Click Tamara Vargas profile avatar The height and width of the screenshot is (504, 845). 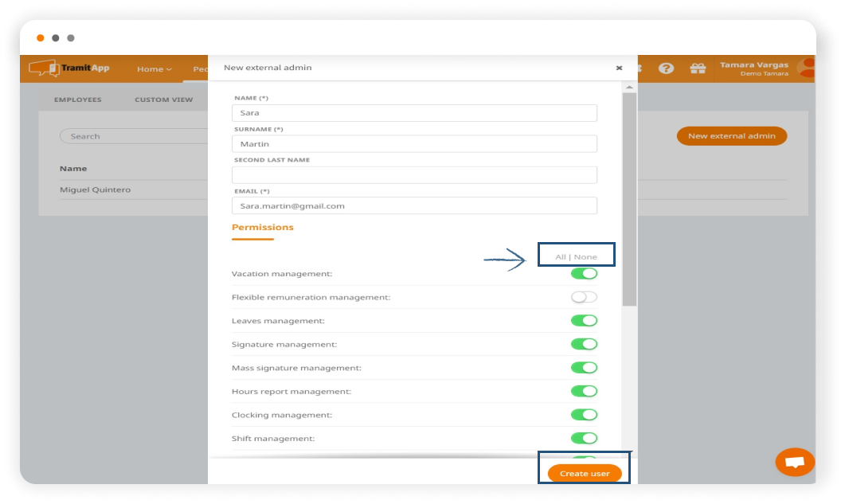[806, 68]
